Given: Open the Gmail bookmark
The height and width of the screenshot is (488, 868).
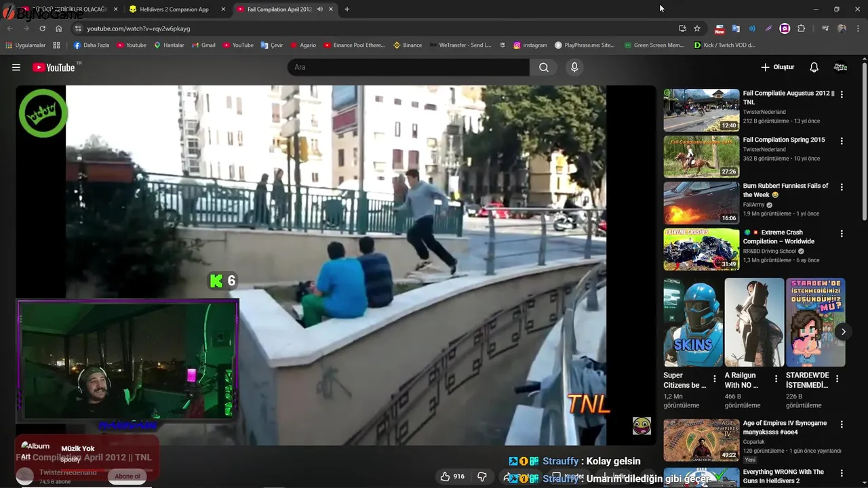Looking at the screenshot, I should 203,45.
